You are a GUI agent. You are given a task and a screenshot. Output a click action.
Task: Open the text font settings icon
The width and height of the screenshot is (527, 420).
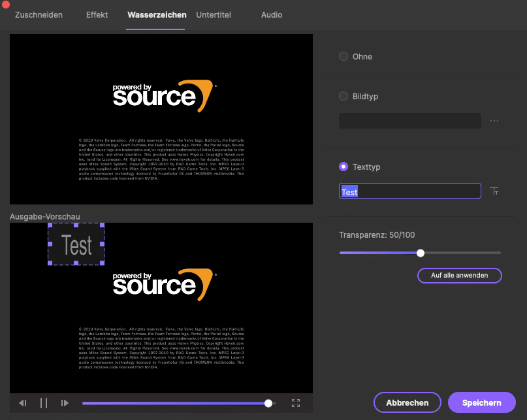click(x=494, y=191)
